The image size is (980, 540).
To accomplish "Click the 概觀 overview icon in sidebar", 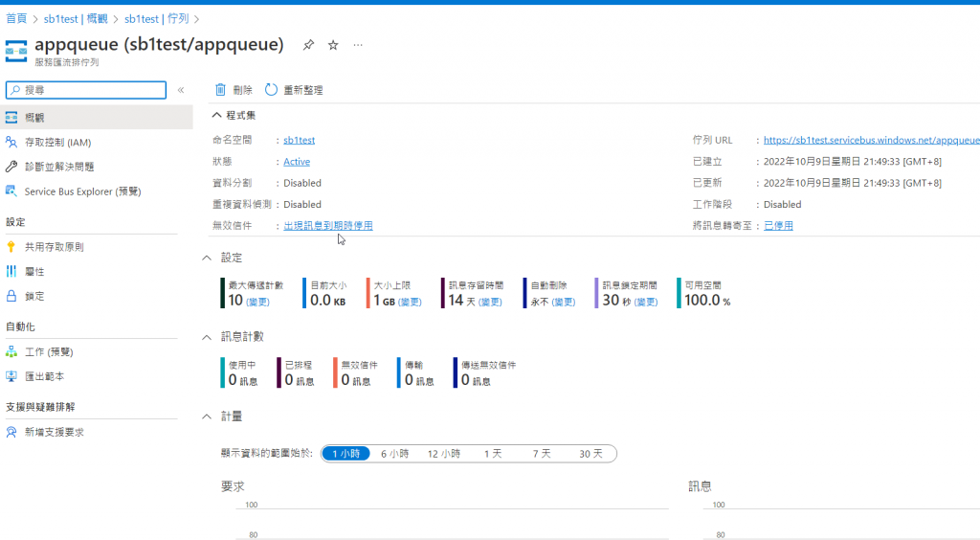I will tap(11, 118).
